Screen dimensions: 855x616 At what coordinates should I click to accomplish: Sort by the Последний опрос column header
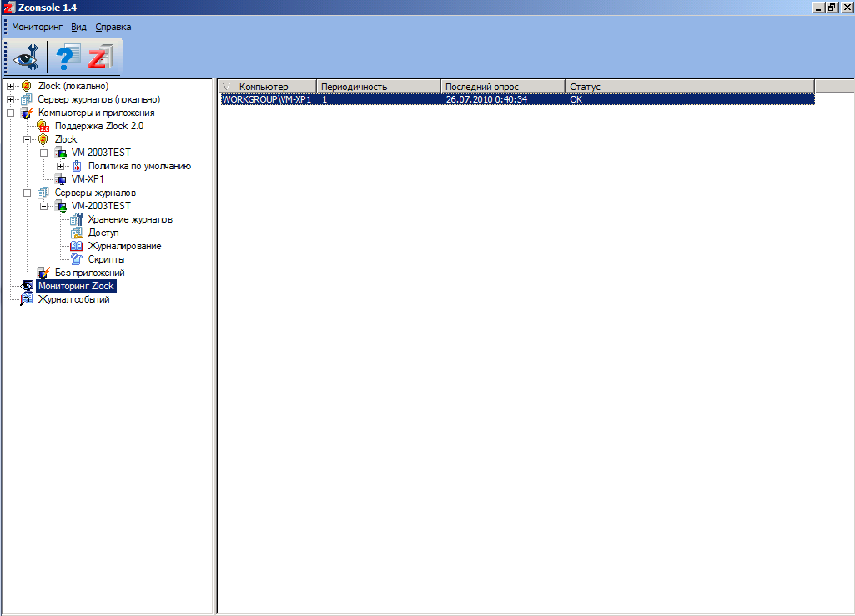503,86
